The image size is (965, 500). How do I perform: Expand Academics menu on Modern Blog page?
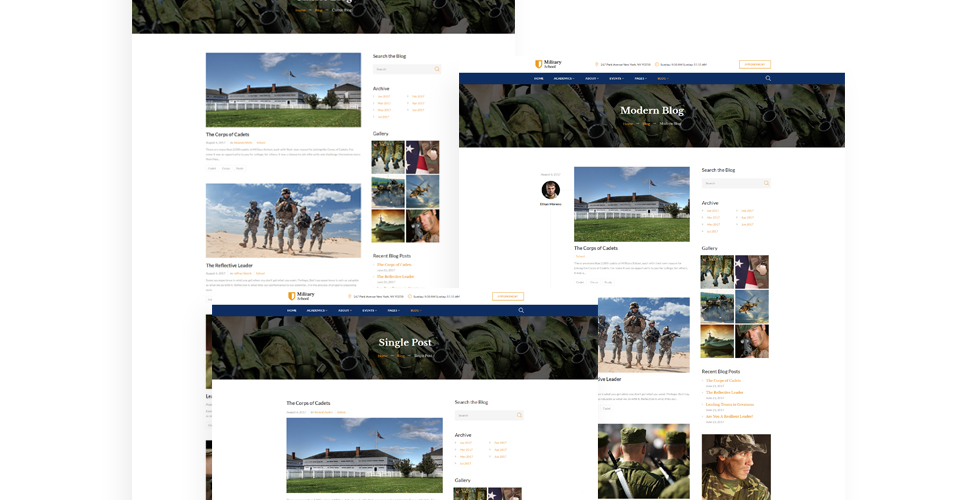click(x=564, y=78)
